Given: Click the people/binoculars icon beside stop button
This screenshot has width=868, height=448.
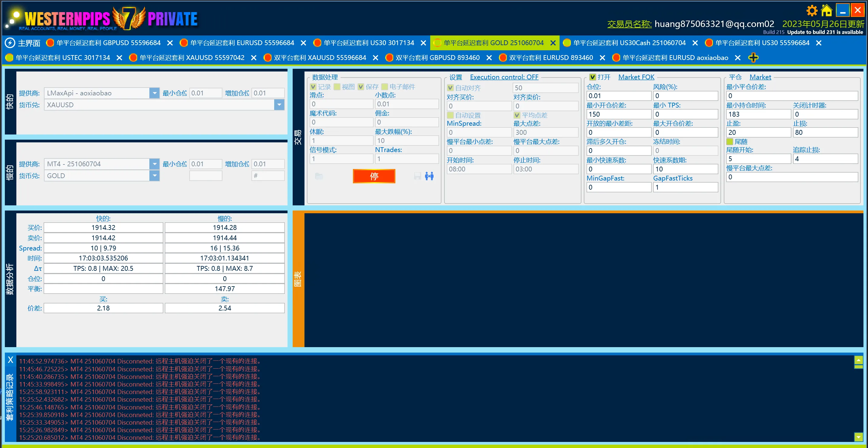Looking at the screenshot, I should 429,176.
